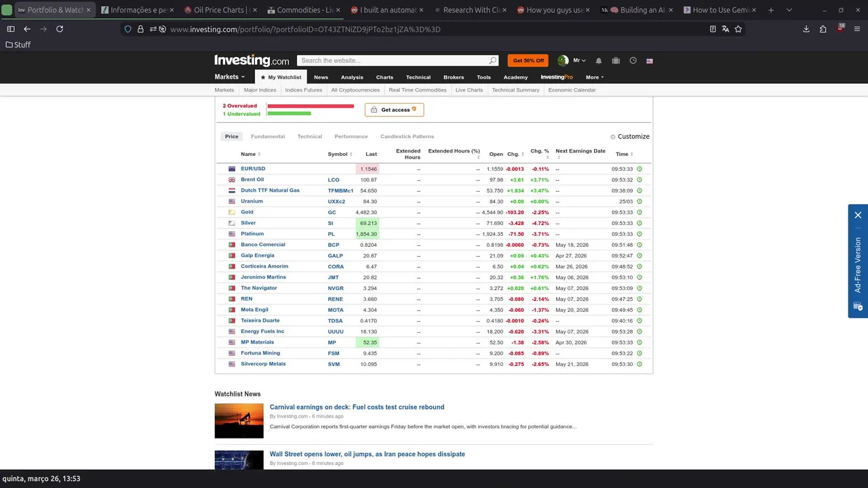Toggle reader view icon in address bar
Image resolution: width=868 pixels, height=488 pixels.
[x=713, y=29]
